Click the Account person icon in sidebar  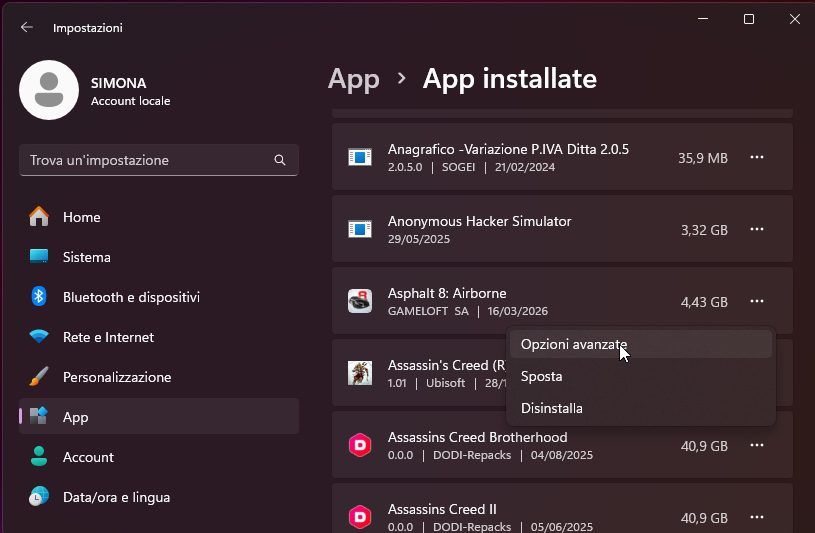point(39,456)
